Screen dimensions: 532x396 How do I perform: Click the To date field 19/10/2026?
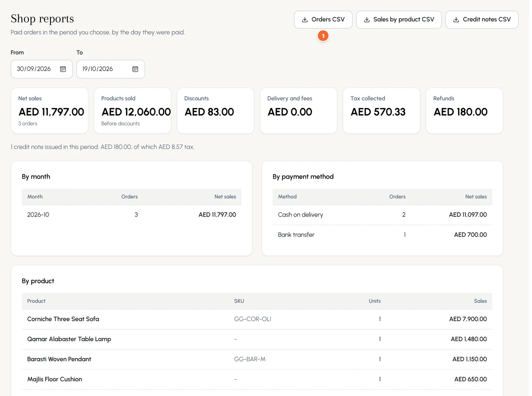point(110,69)
